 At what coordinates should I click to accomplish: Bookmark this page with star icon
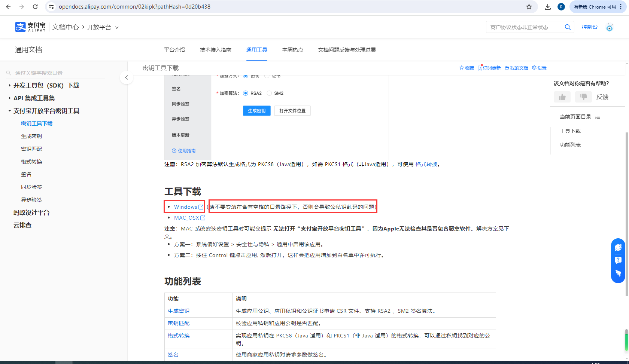point(529,7)
